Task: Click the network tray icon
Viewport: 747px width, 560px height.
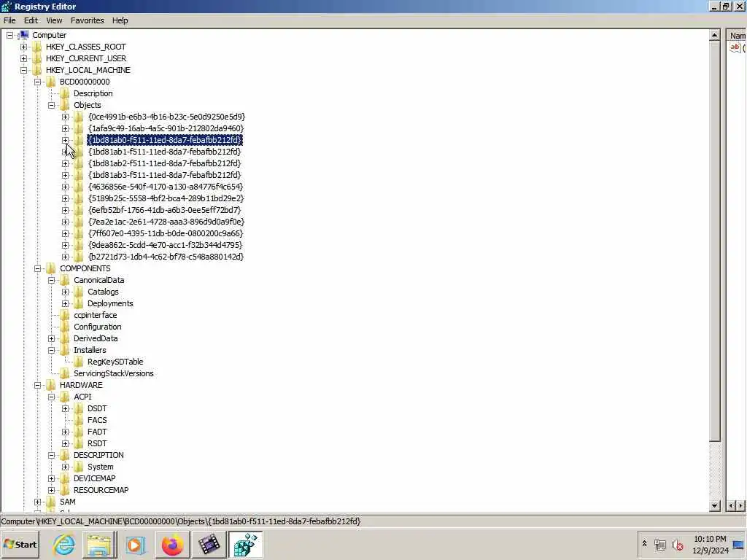Action: 660,545
